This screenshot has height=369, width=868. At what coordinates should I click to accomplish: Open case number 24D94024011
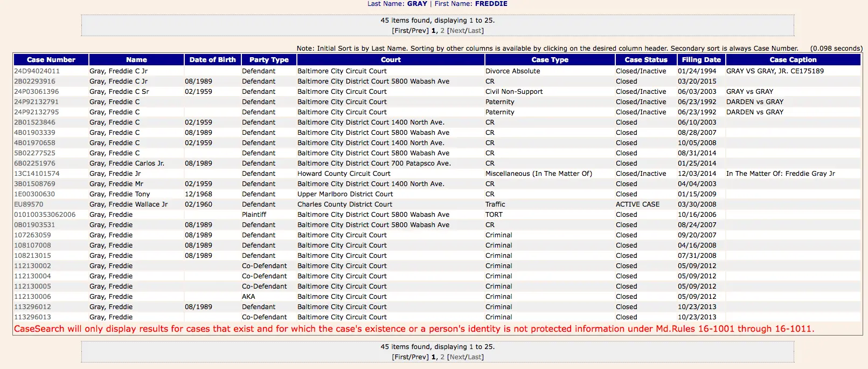(37, 71)
